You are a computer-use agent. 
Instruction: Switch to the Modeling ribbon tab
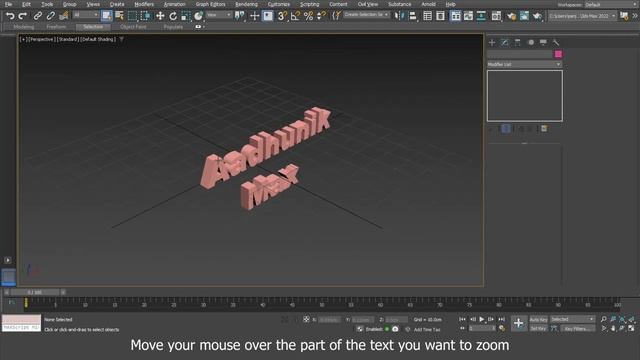tap(24, 27)
